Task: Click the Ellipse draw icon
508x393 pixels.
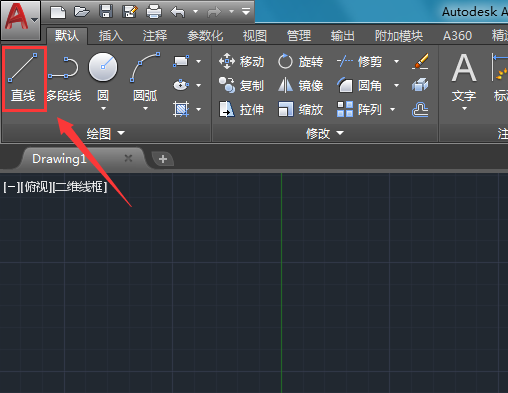Action: coord(181,85)
